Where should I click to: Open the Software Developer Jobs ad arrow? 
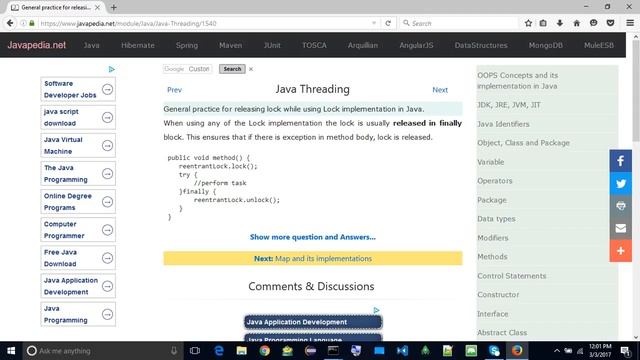107,89
